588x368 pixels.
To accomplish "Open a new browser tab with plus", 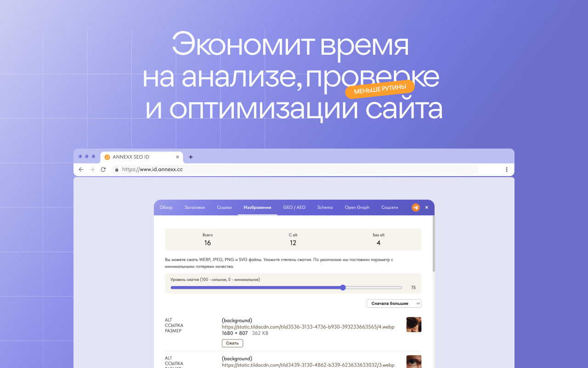I will point(191,157).
